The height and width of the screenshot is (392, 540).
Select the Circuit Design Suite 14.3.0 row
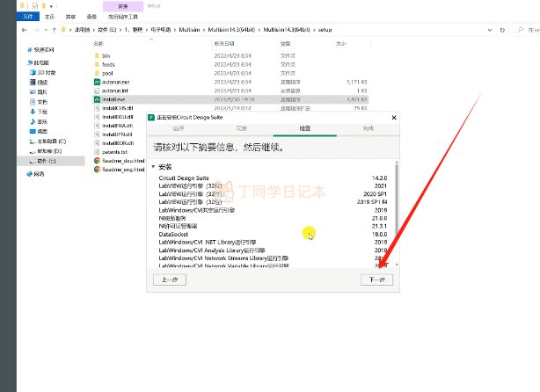click(x=273, y=178)
